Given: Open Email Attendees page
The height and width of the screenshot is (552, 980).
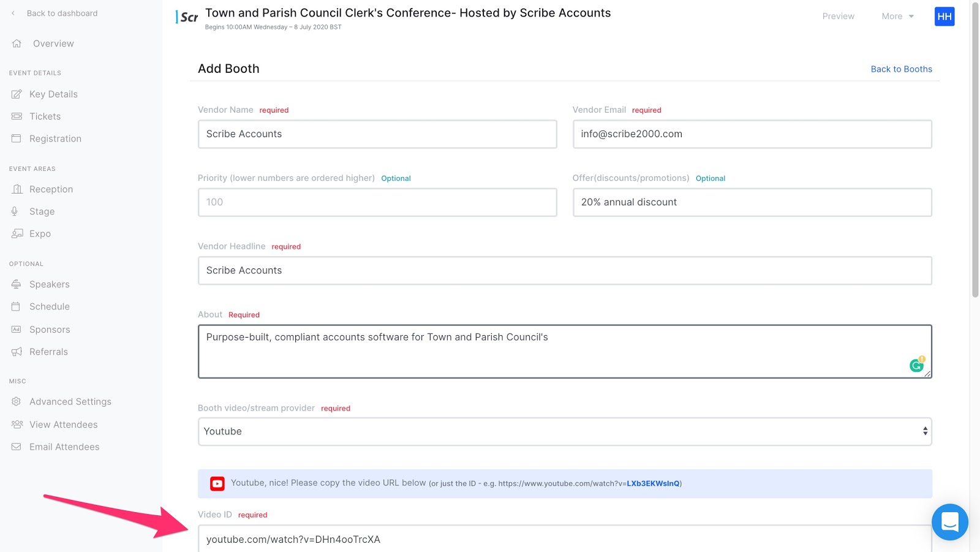Looking at the screenshot, I should [64, 447].
